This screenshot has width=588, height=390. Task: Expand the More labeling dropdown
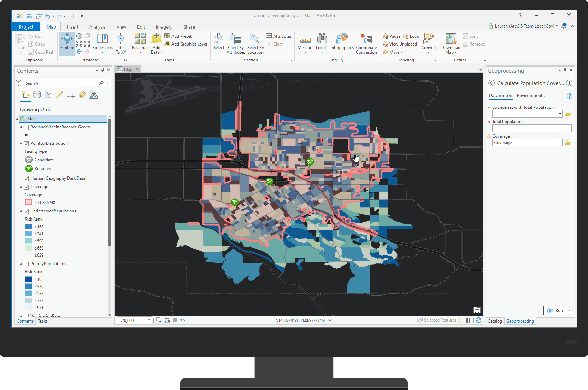click(393, 52)
